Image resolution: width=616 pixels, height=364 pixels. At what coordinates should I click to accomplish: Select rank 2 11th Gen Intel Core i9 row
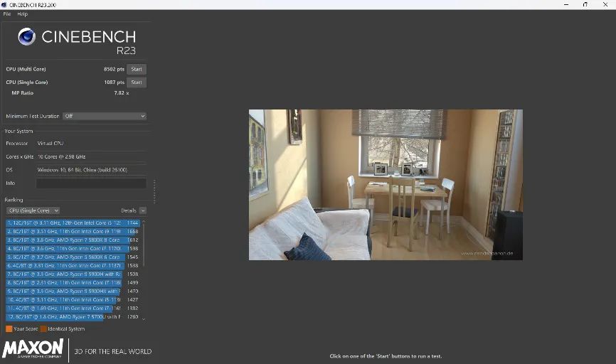[x=73, y=231]
